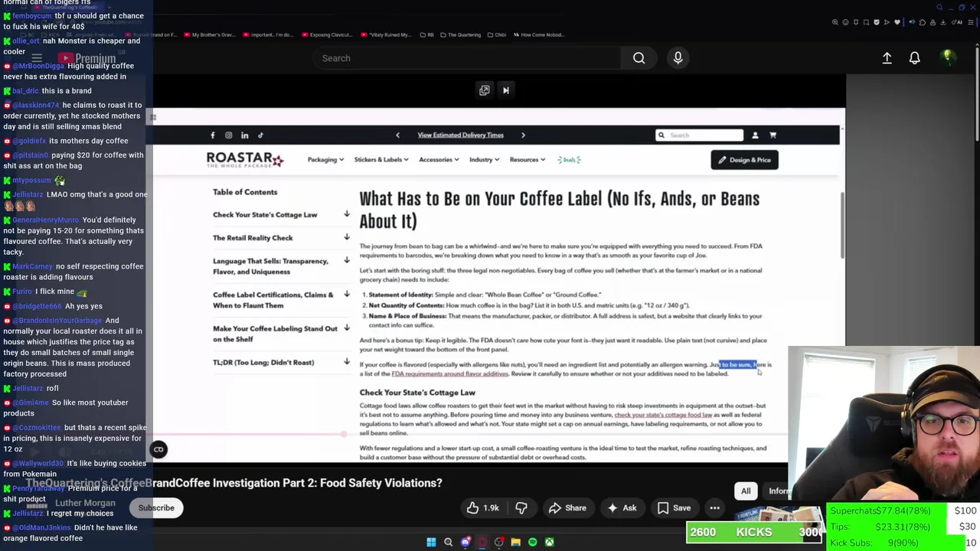Open FDA requirements around flavor additives link
This screenshot has height=551, width=980.
click(x=449, y=374)
